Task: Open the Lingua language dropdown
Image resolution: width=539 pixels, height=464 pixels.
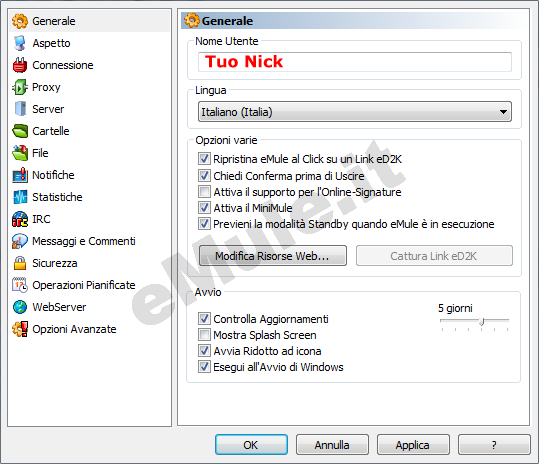Action: (355, 112)
